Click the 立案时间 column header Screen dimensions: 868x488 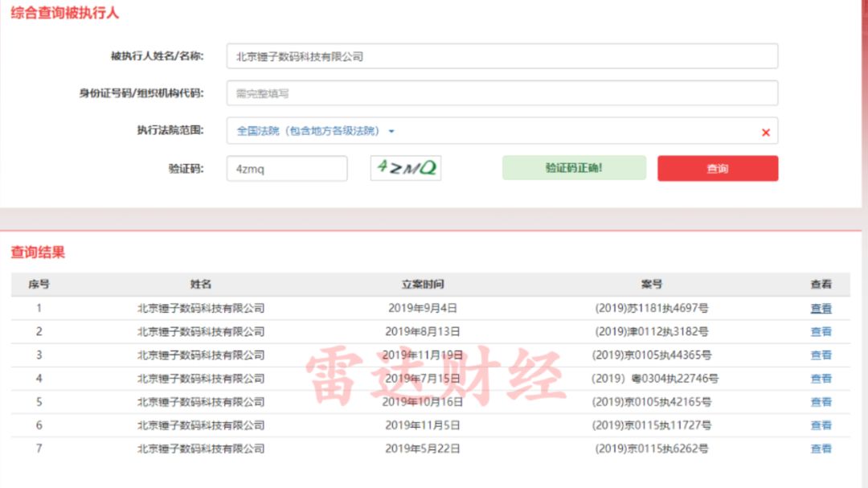(x=423, y=284)
